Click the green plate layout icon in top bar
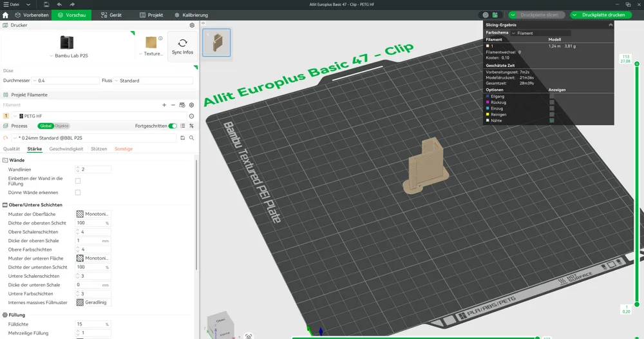644x339 pixels. pyautogui.click(x=495, y=15)
